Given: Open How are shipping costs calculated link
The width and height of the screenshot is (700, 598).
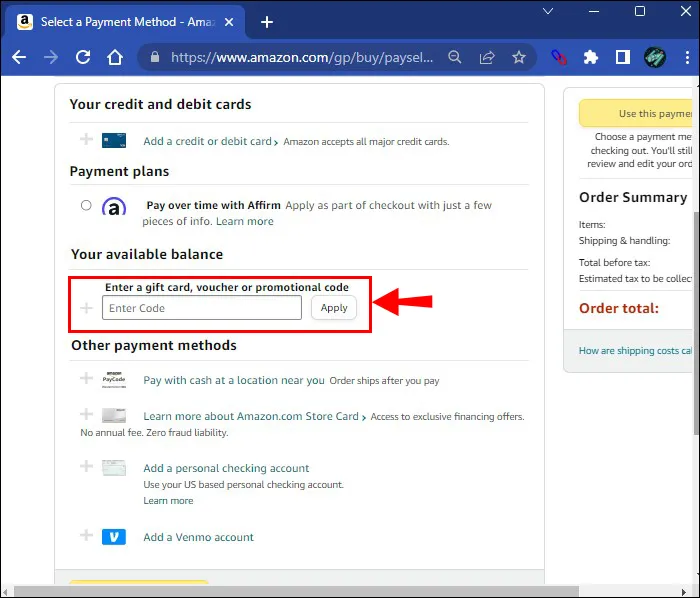Looking at the screenshot, I should click(635, 351).
